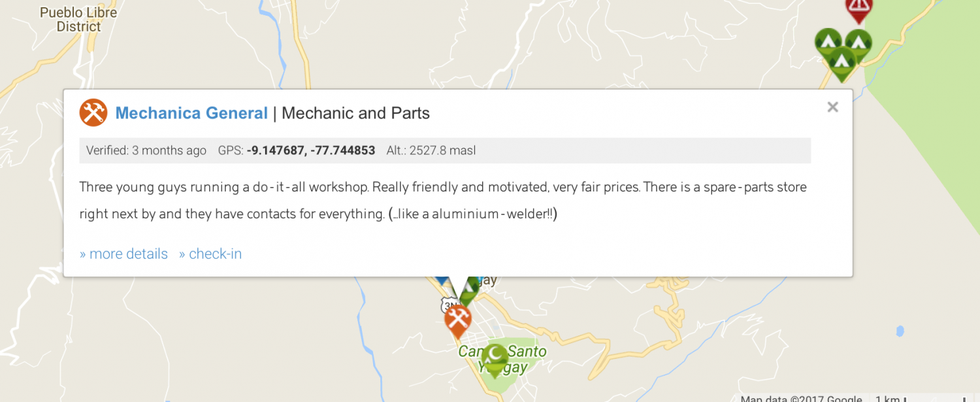
Task: Click the red warning triangle map marker
Action: pyautogui.click(x=858, y=8)
